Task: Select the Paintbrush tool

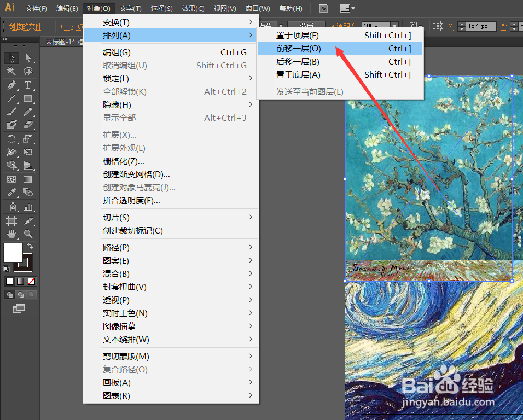Action: tap(11, 112)
